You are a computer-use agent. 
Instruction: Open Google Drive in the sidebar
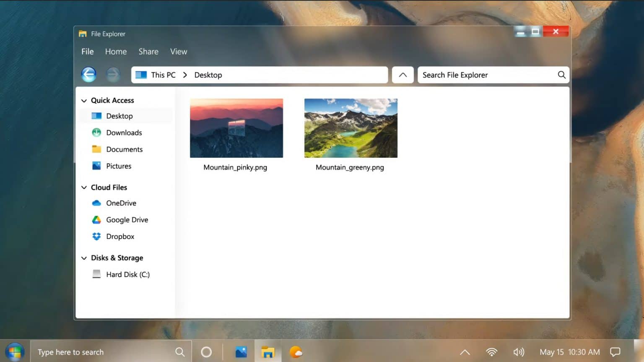pos(127,219)
